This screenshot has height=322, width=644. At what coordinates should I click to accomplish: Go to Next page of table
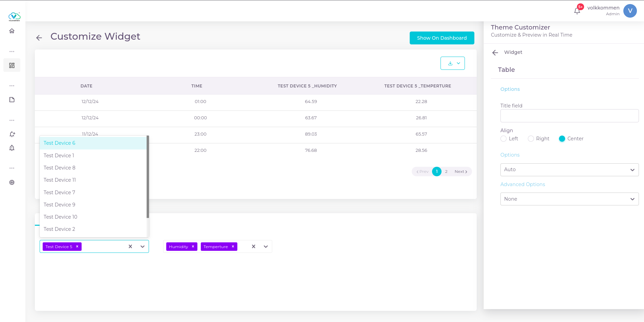tap(460, 172)
